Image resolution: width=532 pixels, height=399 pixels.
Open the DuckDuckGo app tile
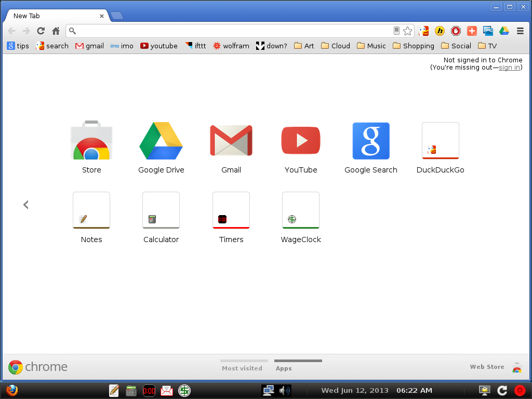pos(441,140)
